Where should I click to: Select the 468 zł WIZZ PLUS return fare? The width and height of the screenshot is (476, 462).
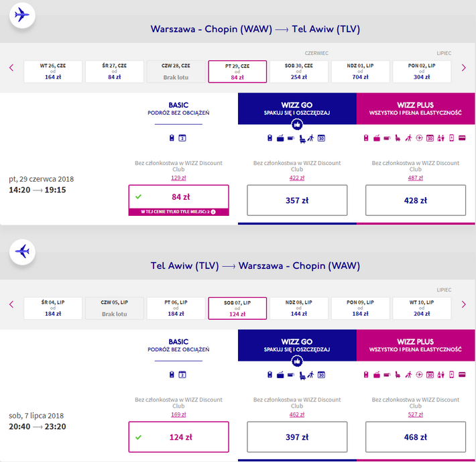point(416,437)
